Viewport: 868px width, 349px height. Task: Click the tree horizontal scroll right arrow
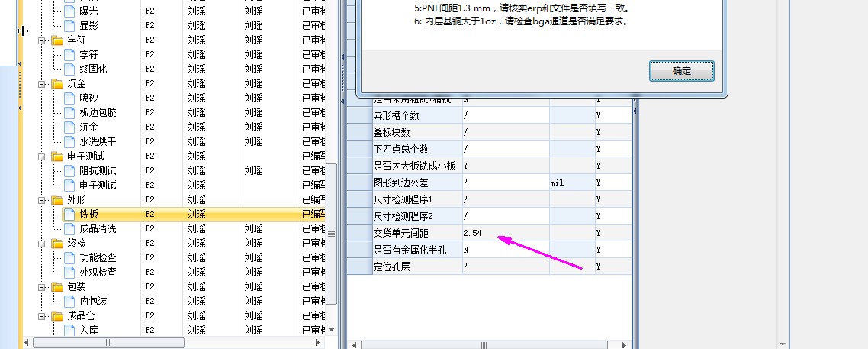(318, 343)
